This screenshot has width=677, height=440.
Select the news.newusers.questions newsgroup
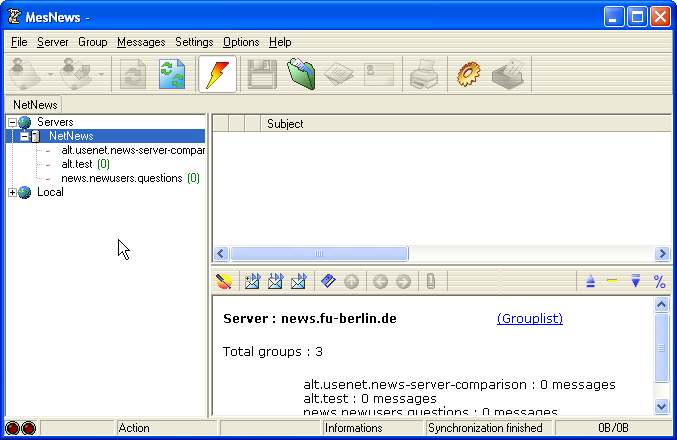(121, 178)
